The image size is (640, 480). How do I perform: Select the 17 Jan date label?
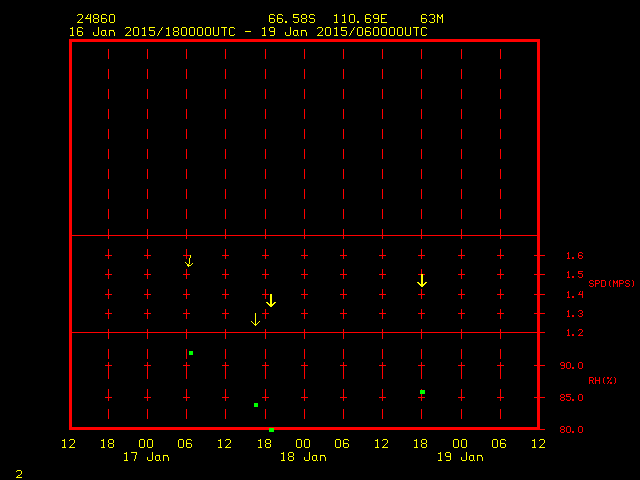[146, 457]
